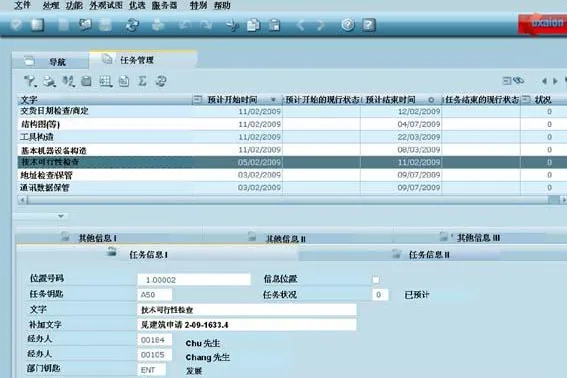Image resolution: width=567 pixels, height=378 pixels.
Task: Click the refresh icon in main toolbar
Action: [x=132, y=25]
